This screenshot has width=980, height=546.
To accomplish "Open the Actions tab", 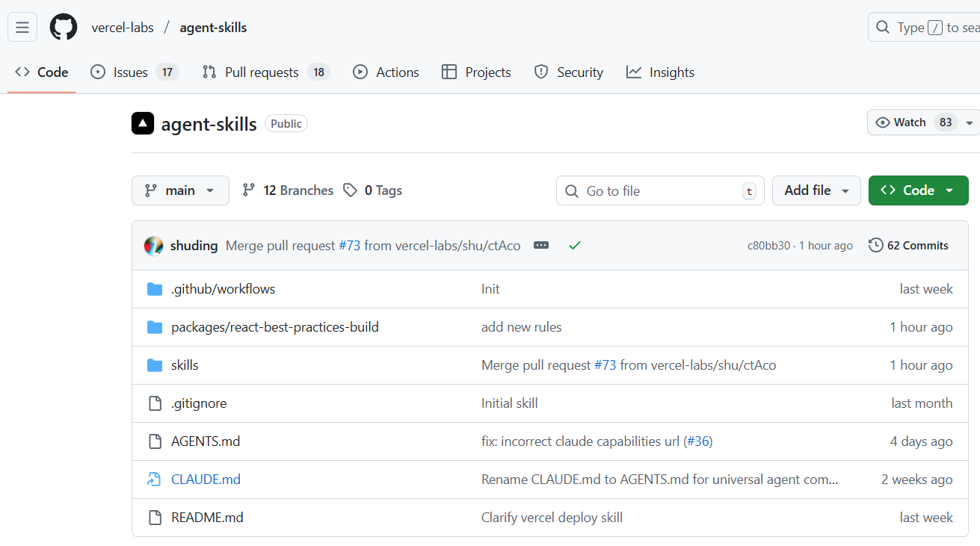I will click(x=386, y=72).
